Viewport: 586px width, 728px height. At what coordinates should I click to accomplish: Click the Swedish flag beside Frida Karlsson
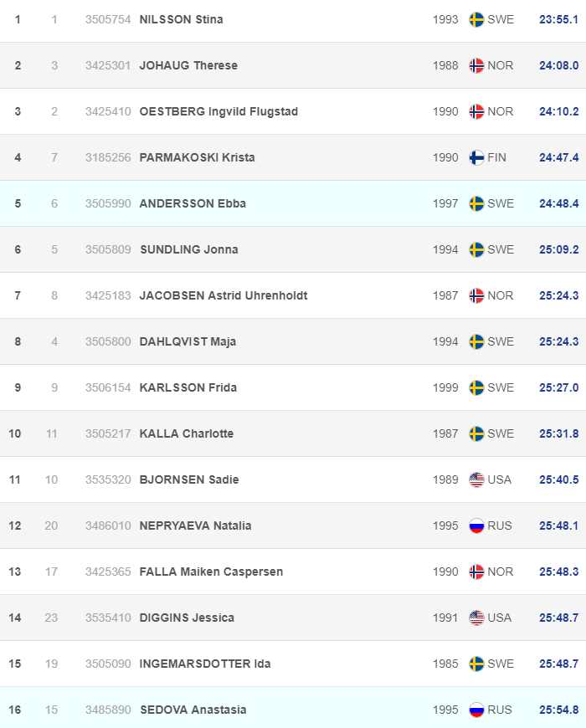[x=476, y=387]
